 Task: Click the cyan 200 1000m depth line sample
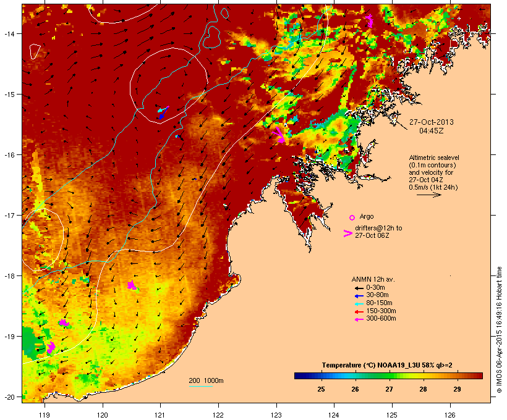tap(200, 386)
